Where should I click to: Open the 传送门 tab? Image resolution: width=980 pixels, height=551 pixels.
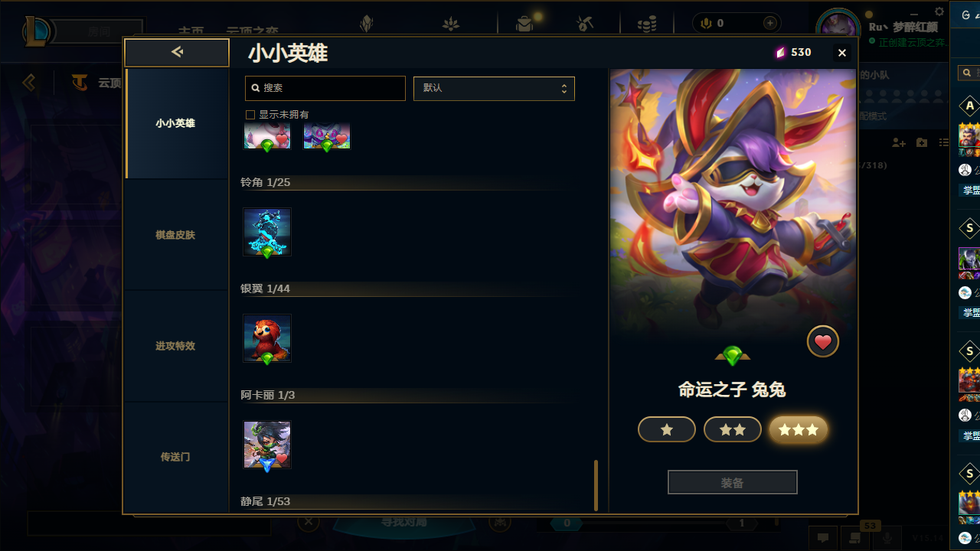click(x=175, y=457)
